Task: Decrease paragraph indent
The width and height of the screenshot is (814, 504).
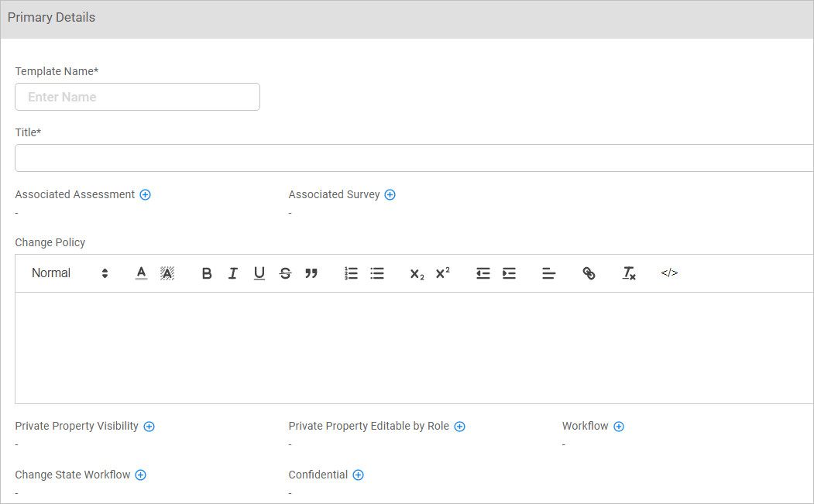Action: tap(483, 273)
